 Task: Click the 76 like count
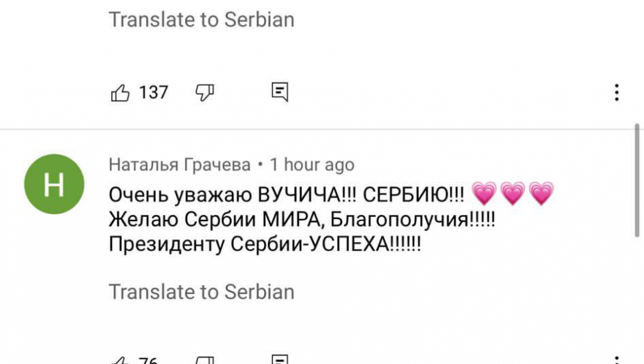point(148,361)
